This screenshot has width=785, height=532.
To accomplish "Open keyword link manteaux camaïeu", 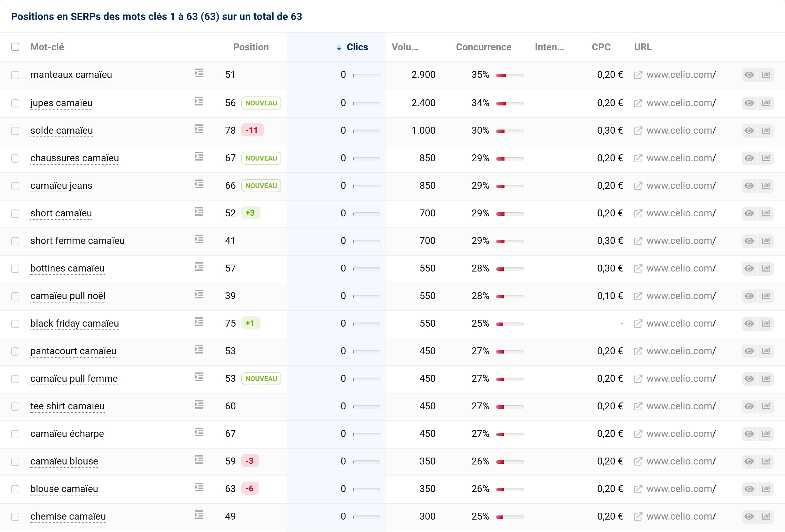I will click(71, 75).
